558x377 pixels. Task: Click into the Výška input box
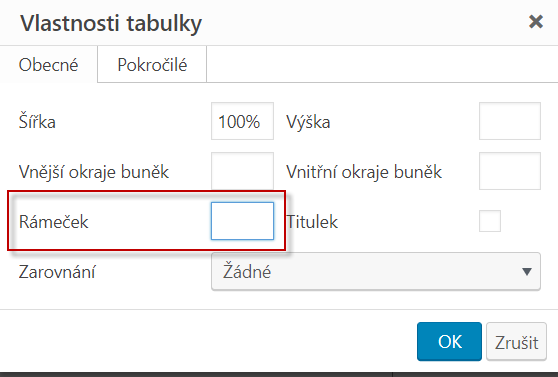[510, 121]
